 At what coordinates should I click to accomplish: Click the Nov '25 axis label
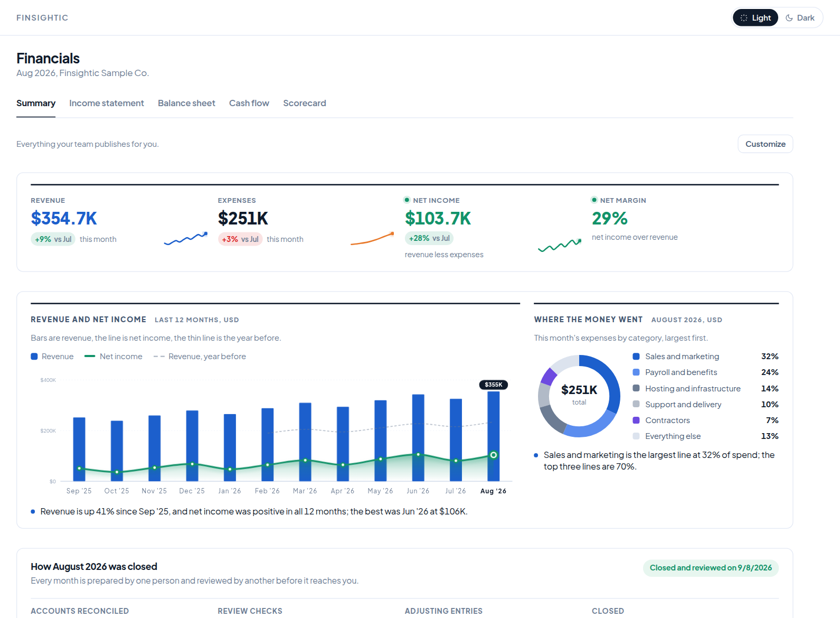[154, 491]
